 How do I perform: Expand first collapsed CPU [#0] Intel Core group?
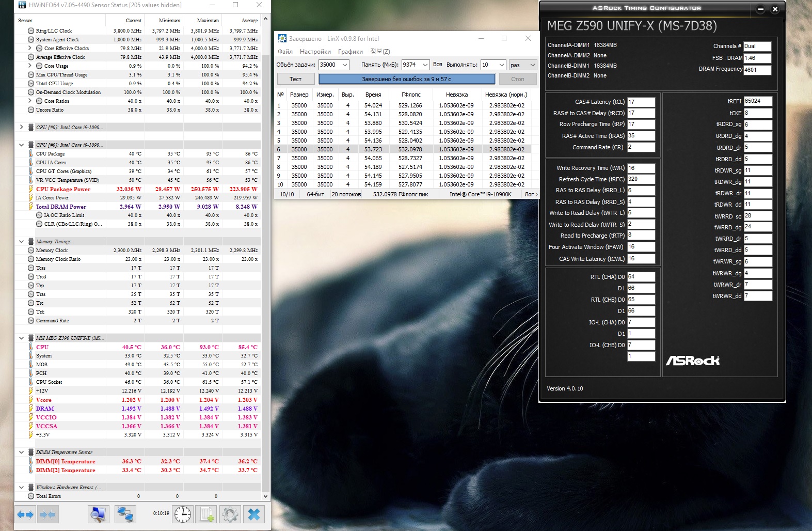(x=21, y=127)
